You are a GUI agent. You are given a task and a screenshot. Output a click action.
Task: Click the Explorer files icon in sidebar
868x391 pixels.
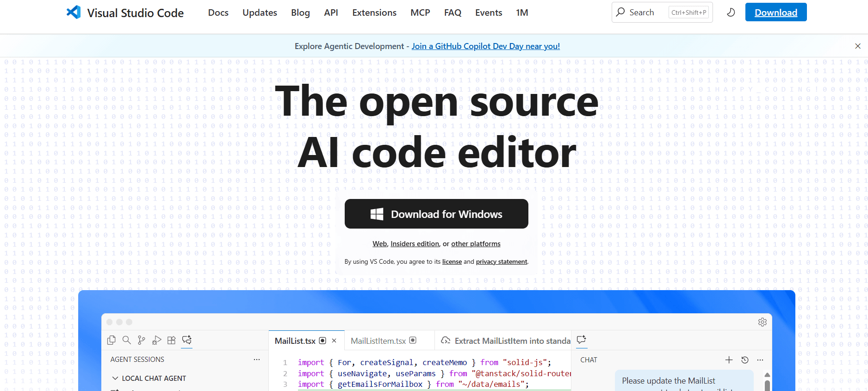[x=112, y=340]
